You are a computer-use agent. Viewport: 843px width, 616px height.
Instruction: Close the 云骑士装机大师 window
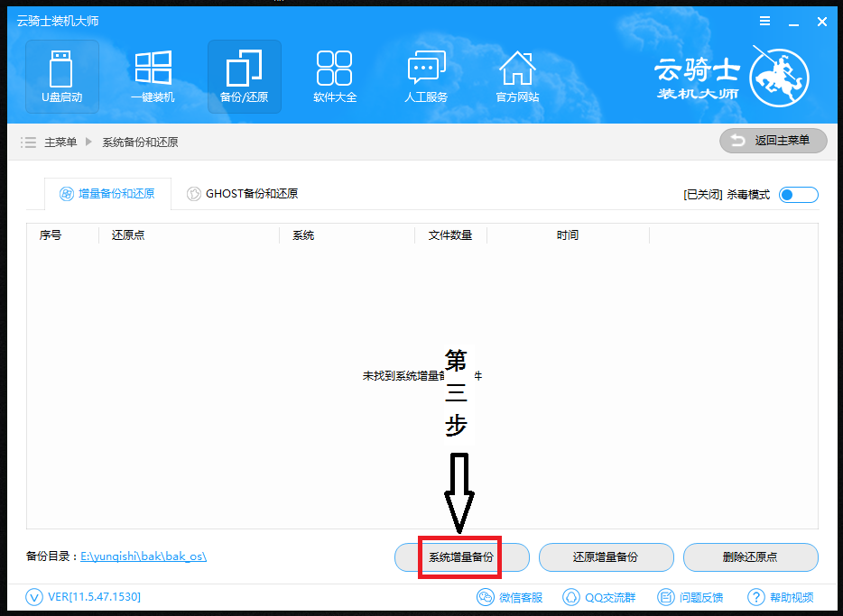tap(822, 22)
